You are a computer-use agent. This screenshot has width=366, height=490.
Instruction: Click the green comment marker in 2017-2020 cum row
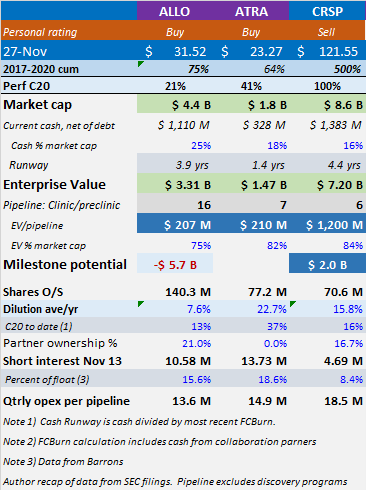[x=140, y=64]
